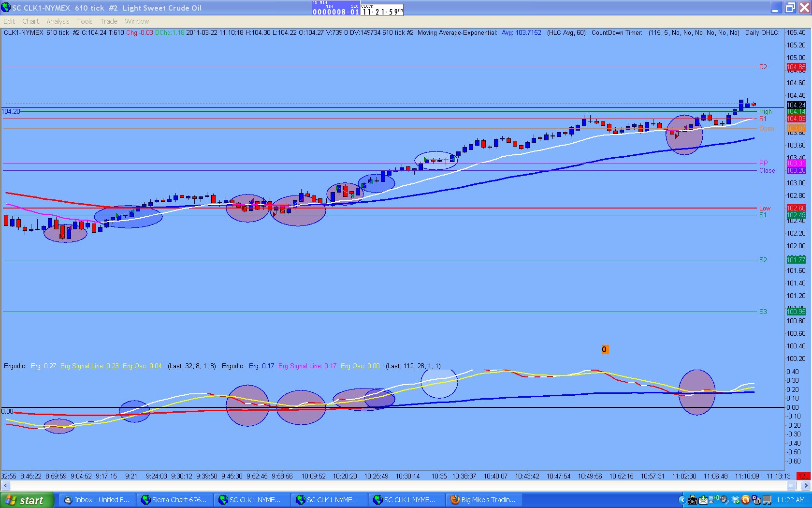This screenshot has height=508, width=812.
Task: Click the red 12L position indicator
Action: click(803, 476)
